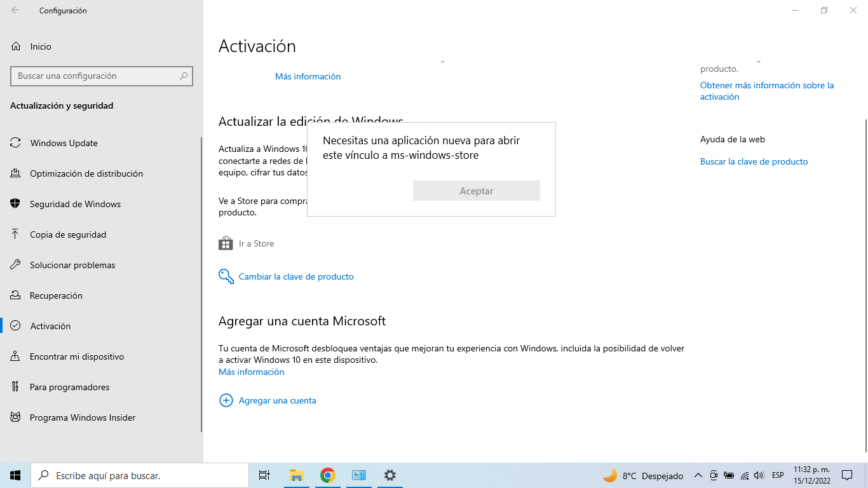The width and height of the screenshot is (868, 488).
Task: Click the volume speaker tray icon
Action: click(x=759, y=475)
